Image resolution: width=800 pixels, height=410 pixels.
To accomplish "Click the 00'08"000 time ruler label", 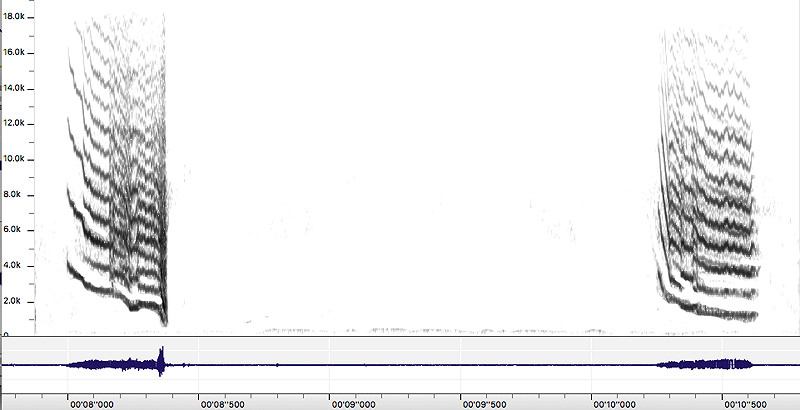I will point(89,404).
